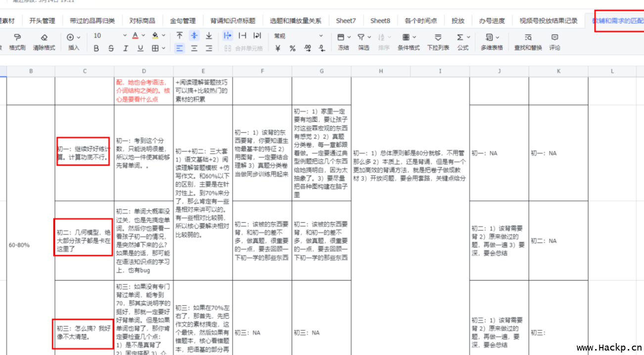Click the percent format icon

coord(292,48)
